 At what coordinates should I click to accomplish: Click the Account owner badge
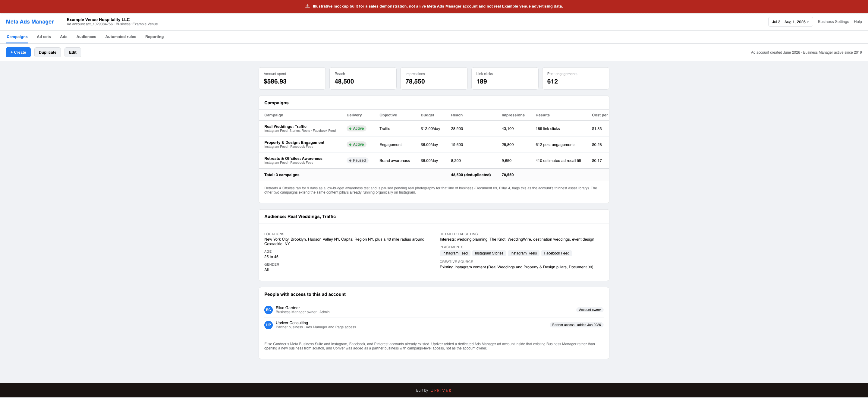590,310
